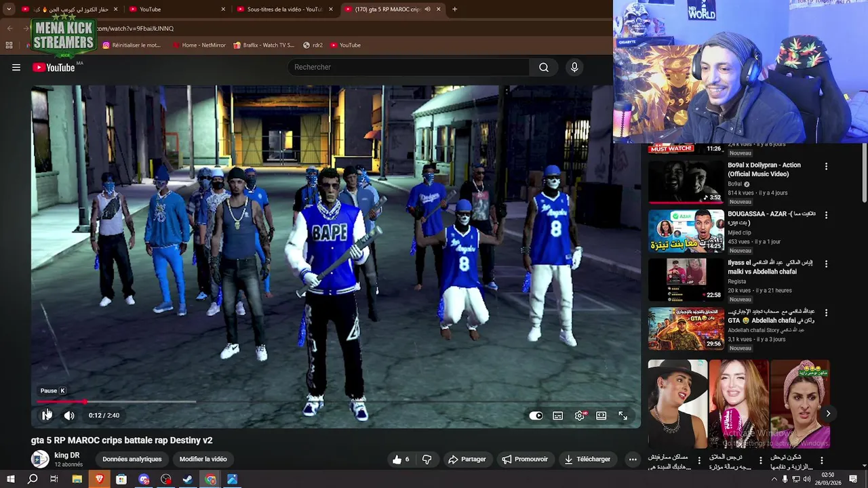The height and width of the screenshot is (488, 868).
Task: Open the 'Braflix - Watch TV S...' bookmark
Action: [x=264, y=45]
